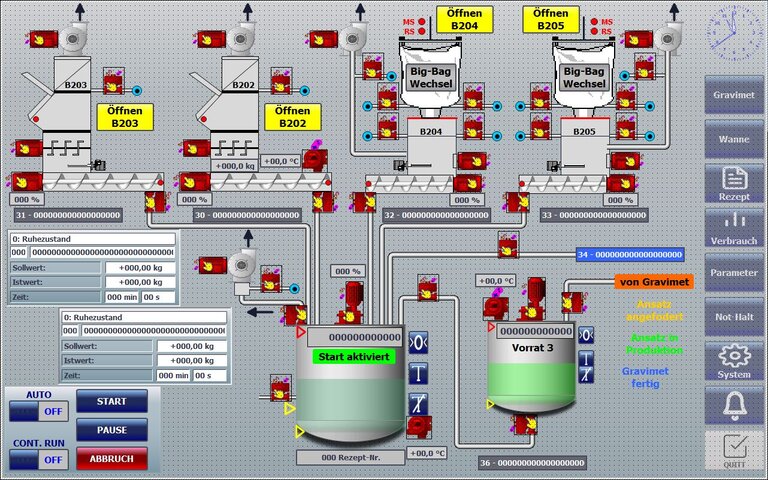Open hand icon beside B202 agitator paddles
Viewport: 768px width, 480px height.
[x=196, y=148]
